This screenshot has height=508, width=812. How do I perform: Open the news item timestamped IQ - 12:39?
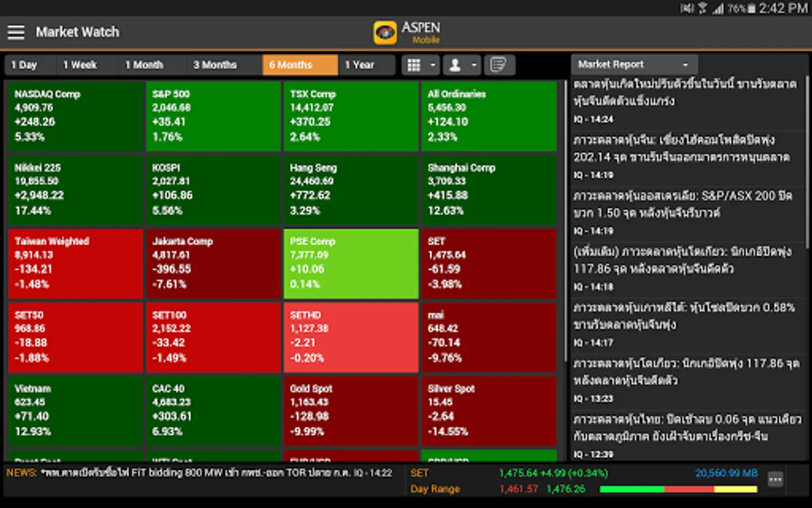pyautogui.click(x=688, y=437)
